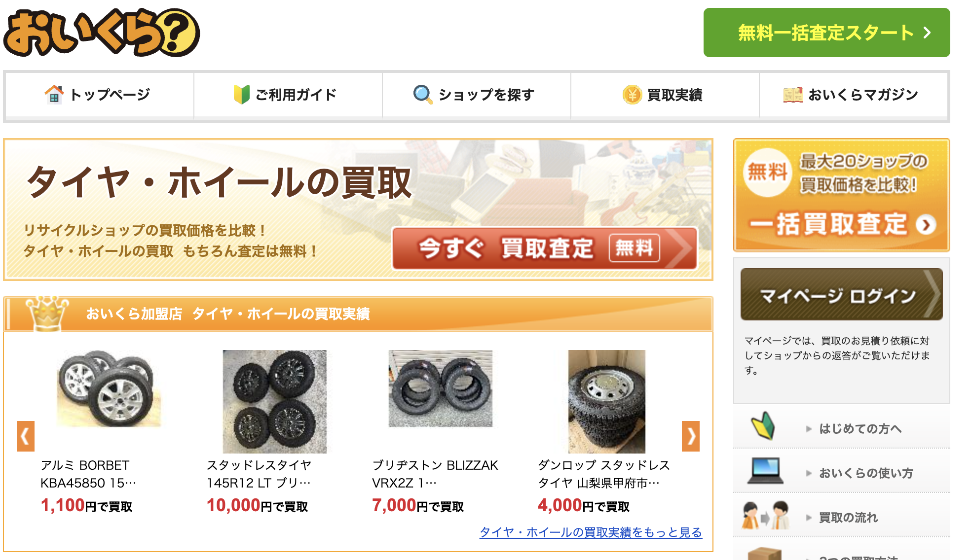Show the previous items with the left carousel arrow

(26, 436)
